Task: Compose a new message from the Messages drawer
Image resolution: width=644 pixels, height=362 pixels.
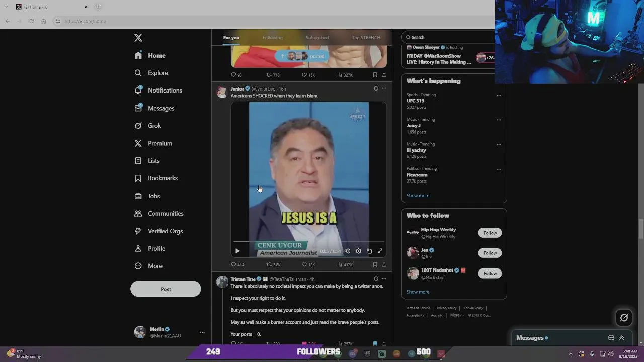Action: [x=611, y=338]
